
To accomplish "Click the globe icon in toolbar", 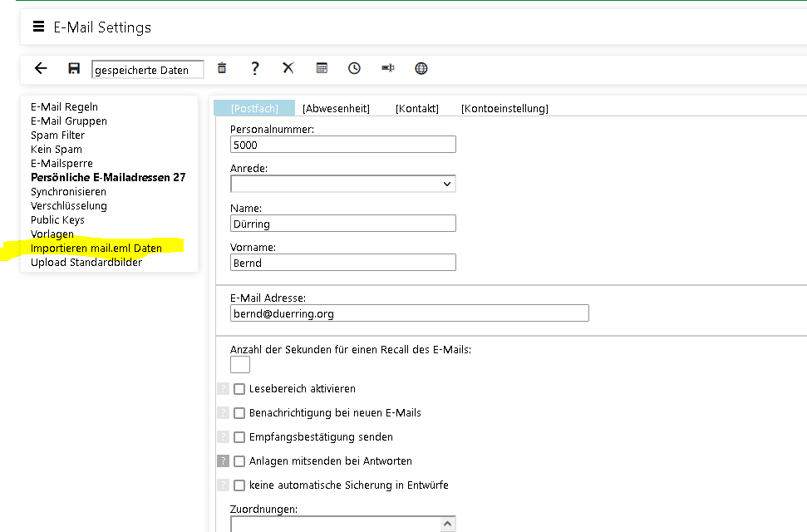I will 421,68.
